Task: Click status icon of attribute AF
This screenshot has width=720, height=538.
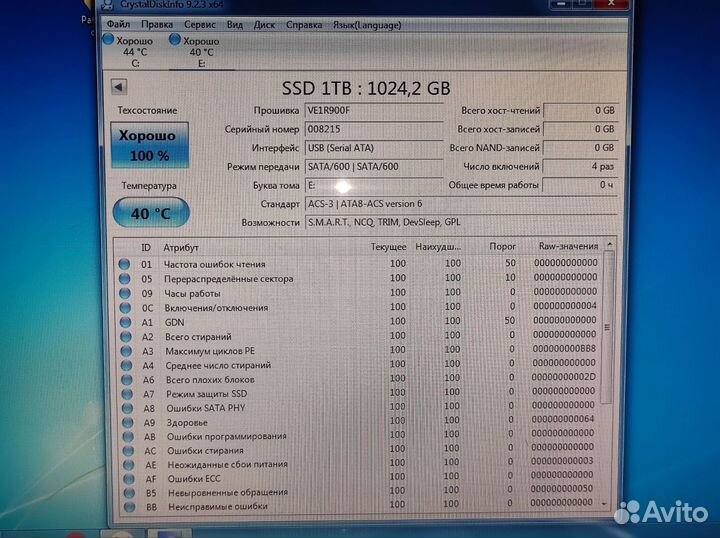Action: tap(129, 479)
